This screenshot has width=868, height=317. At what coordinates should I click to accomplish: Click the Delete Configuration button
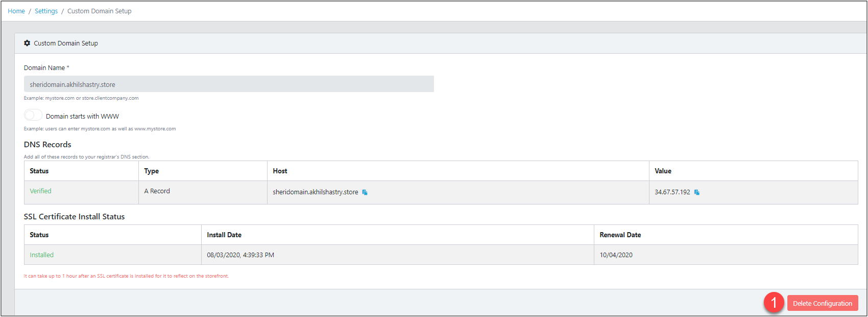pos(822,303)
